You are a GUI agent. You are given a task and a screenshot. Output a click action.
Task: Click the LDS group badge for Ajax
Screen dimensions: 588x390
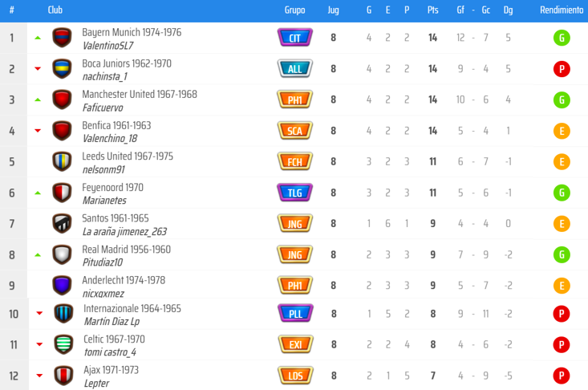tap(295, 376)
